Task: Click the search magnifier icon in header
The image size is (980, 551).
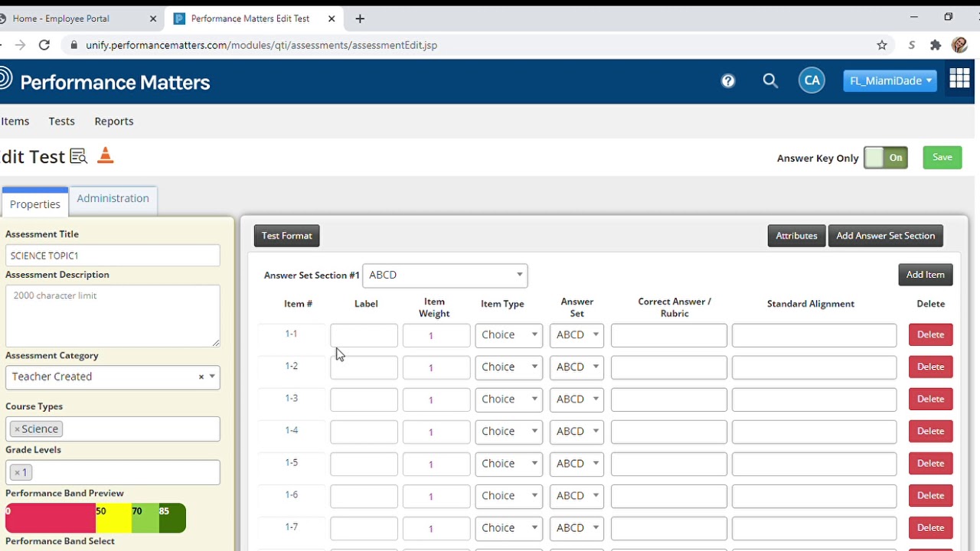Action: coord(770,80)
